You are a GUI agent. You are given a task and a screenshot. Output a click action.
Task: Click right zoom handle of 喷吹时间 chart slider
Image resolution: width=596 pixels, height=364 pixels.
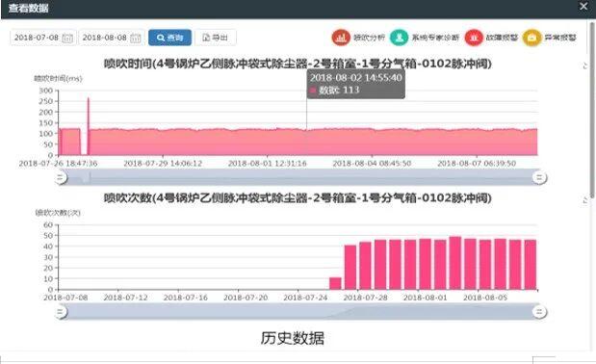coord(539,177)
